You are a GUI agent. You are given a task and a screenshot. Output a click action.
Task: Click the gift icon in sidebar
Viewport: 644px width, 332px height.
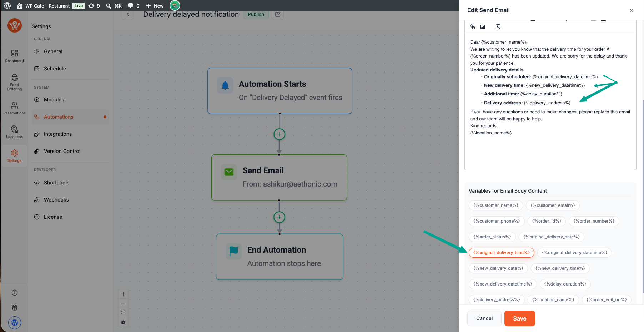pyautogui.click(x=15, y=308)
